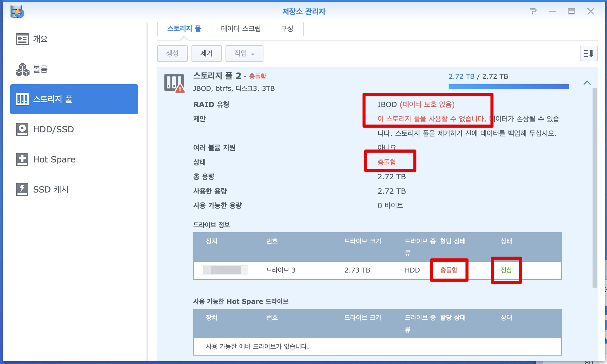Viewport: 607px width, 364px height.
Task: Collapse 스토리지 풀 2 details chevron
Action: (x=587, y=83)
